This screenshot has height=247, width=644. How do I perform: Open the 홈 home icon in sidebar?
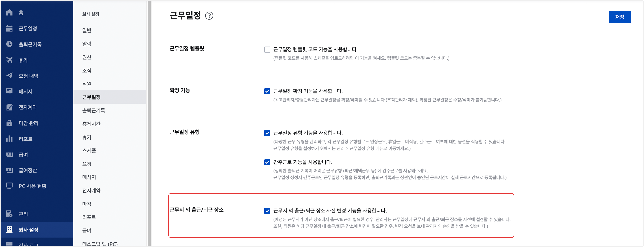point(9,12)
